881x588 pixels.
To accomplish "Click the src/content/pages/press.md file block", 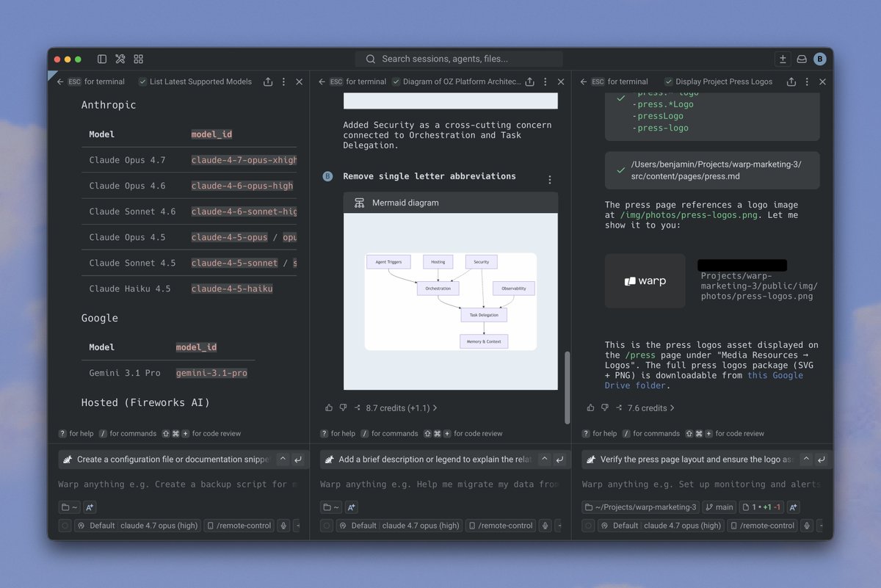I will click(x=711, y=170).
